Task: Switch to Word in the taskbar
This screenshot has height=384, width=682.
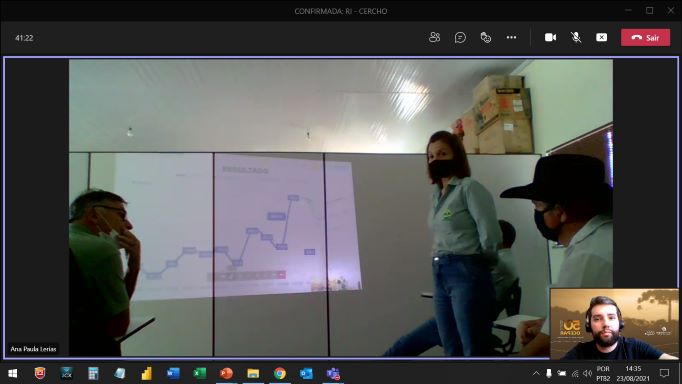Action: (x=173, y=373)
